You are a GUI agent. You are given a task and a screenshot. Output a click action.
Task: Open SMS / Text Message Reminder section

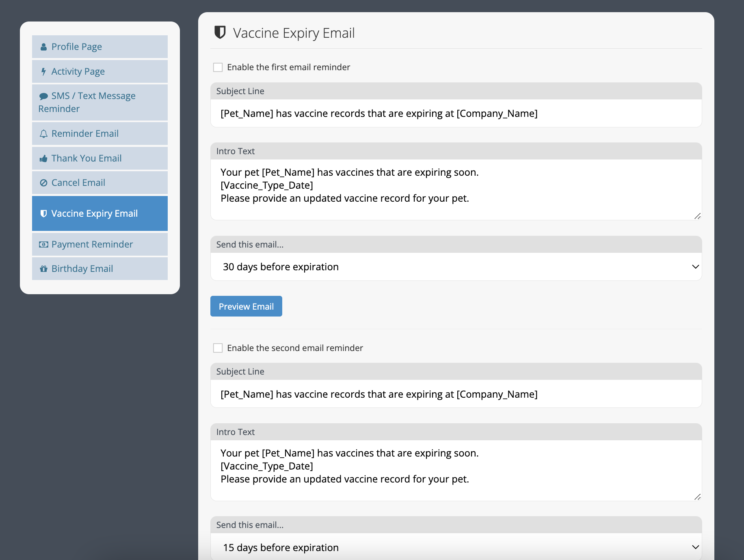pos(100,102)
